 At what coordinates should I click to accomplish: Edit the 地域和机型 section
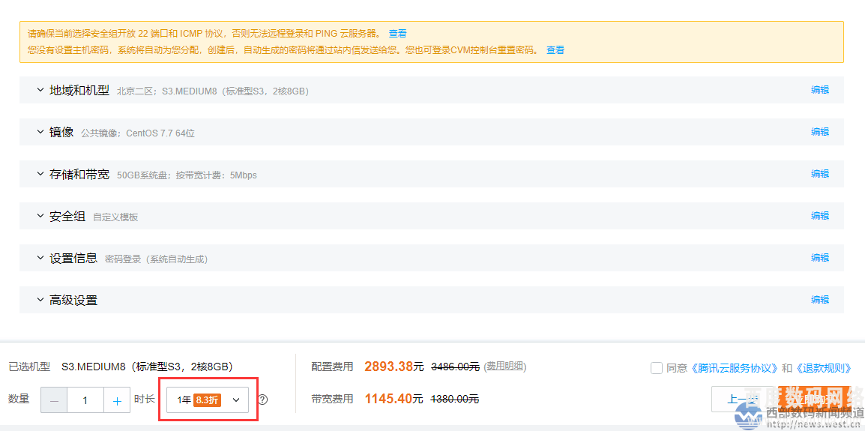click(820, 90)
